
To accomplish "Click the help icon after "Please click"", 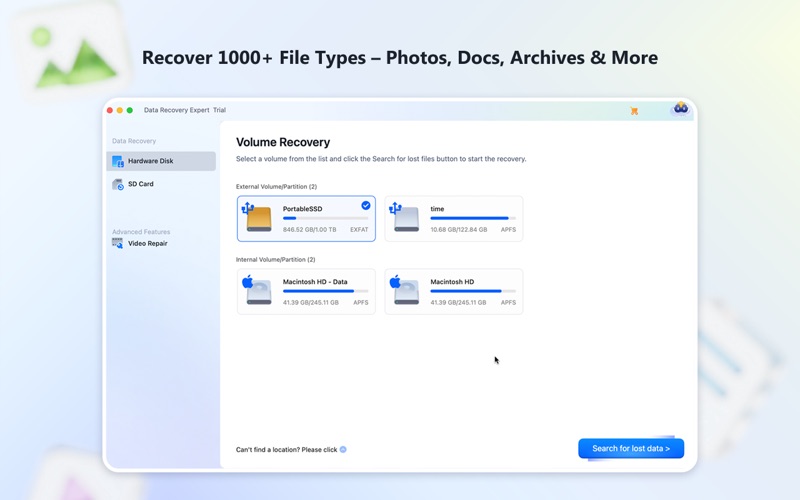I will pos(343,449).
